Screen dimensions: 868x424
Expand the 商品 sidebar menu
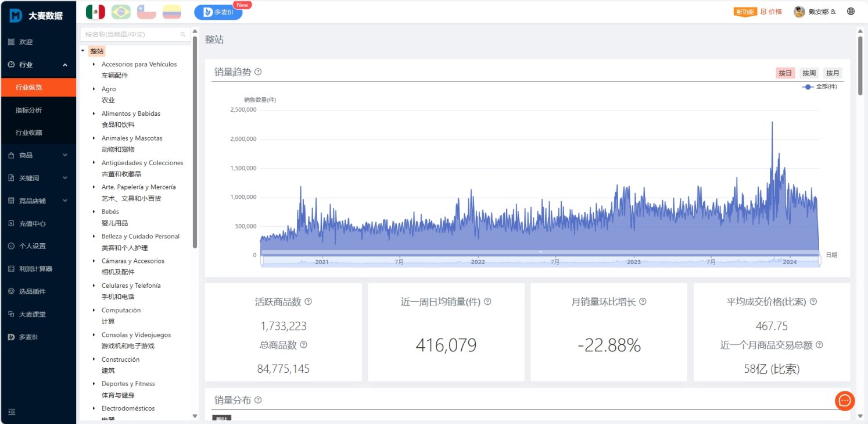38,155
